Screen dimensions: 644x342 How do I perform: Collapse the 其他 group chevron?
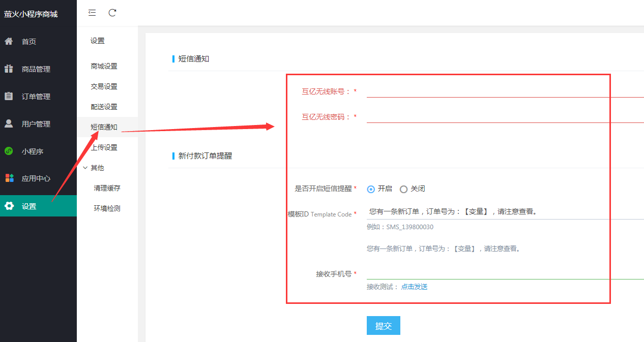85,168
